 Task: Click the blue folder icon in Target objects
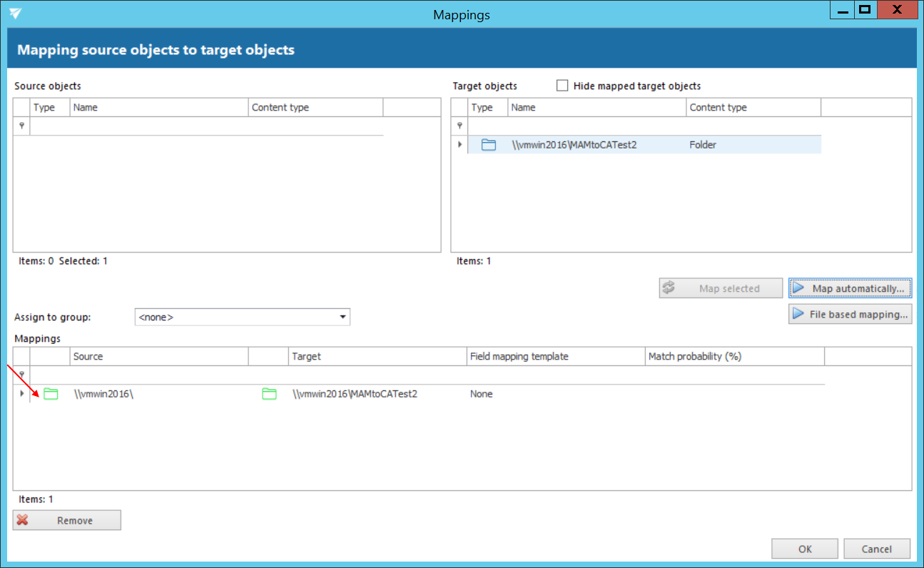pos(488,145)
